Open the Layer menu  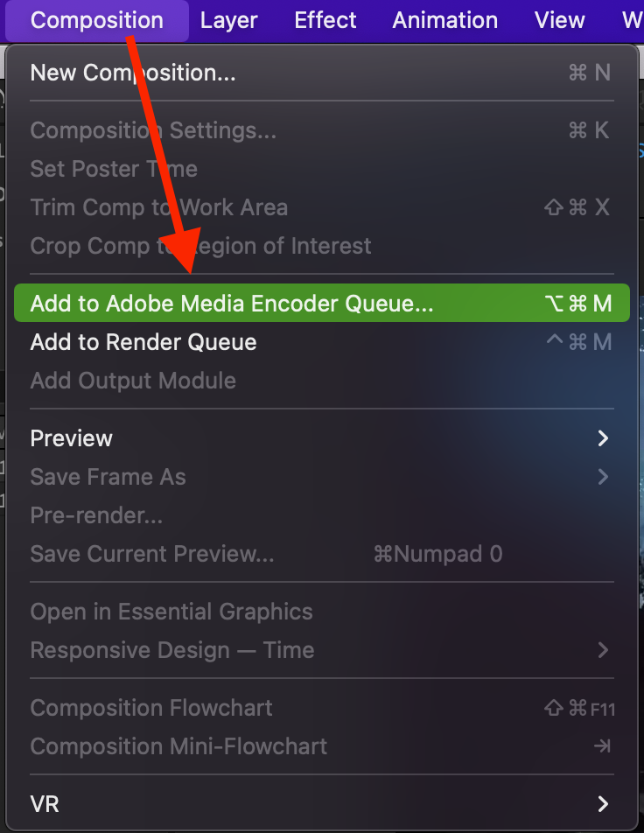[x=229, y=20]
